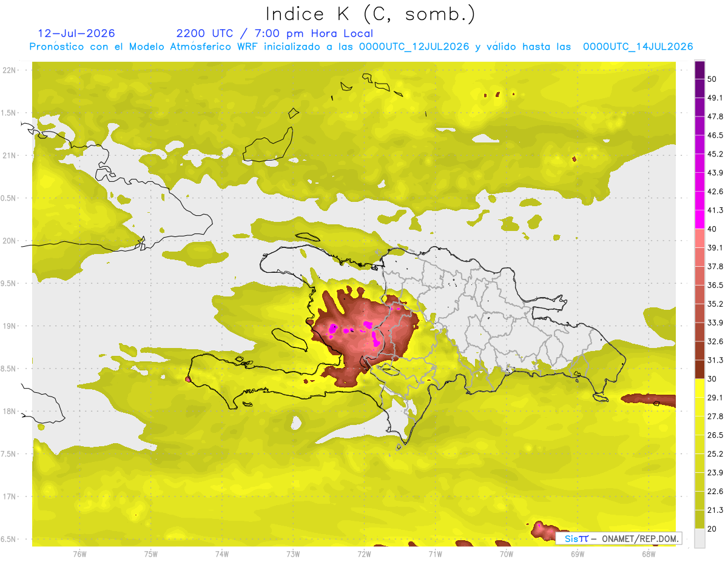Viewport: 728px width, 562px height.
Task: Select the '20N' latitude label
Action: [x=10, y=241]
